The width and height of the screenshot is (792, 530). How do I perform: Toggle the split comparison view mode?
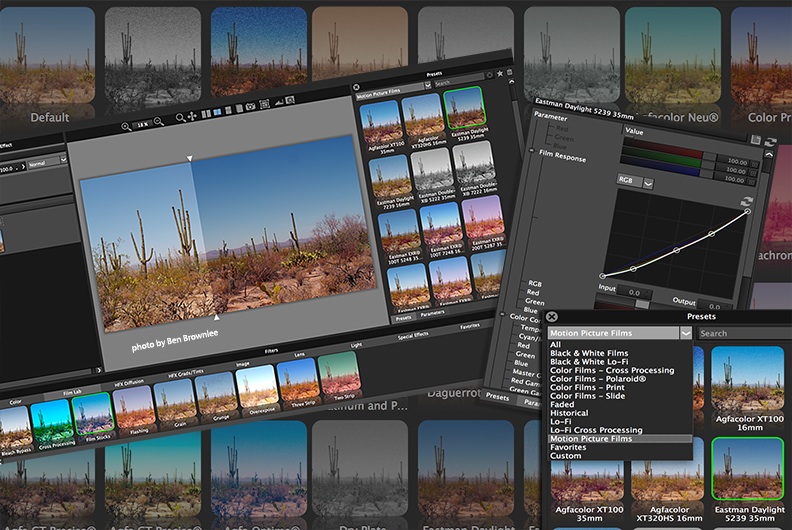(x=217, y=113)
